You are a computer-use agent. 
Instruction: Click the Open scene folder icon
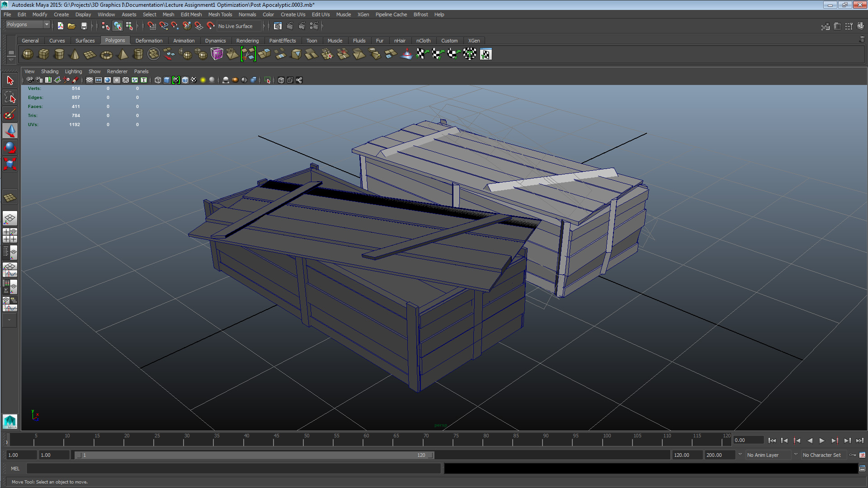coord(71,26)
